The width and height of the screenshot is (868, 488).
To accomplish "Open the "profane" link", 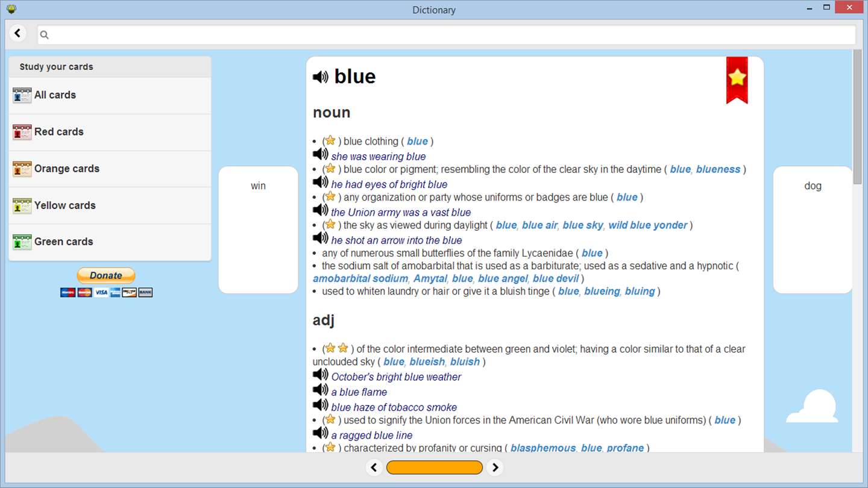I will pos(625,448).
